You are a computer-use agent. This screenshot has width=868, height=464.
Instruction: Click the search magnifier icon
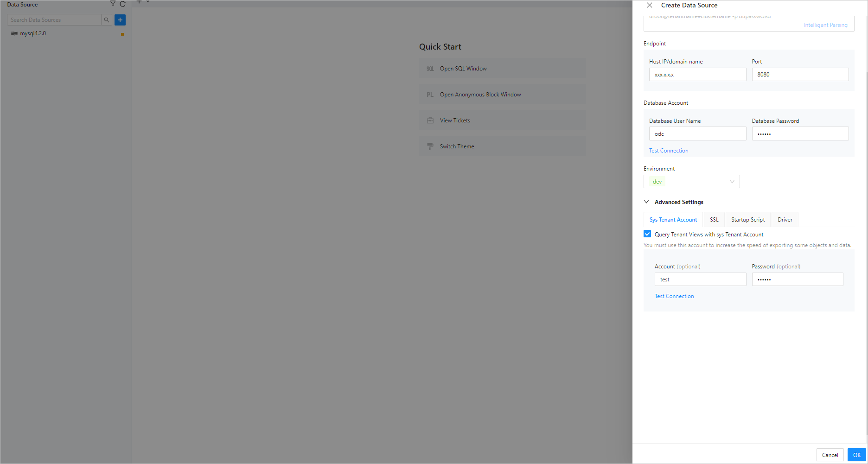tap(107, 20)
